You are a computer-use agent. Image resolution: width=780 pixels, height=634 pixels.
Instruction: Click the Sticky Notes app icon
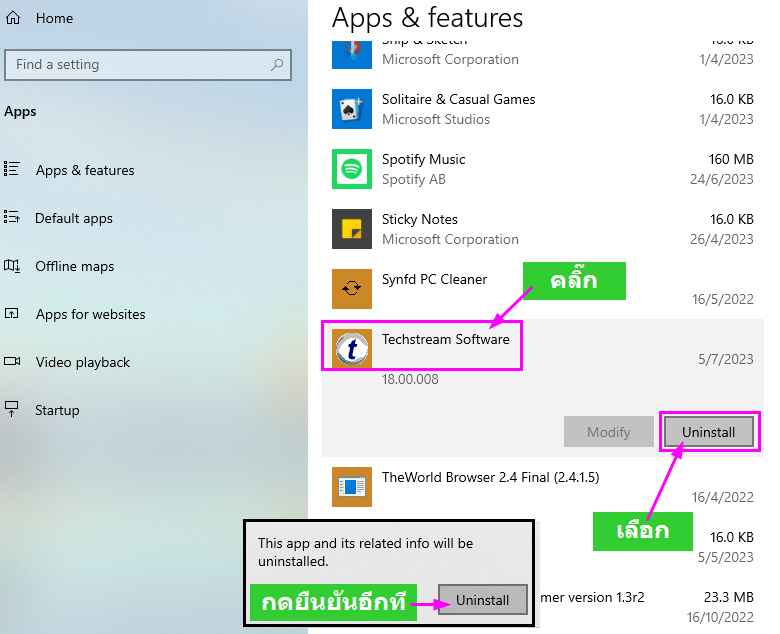(352, 229)
